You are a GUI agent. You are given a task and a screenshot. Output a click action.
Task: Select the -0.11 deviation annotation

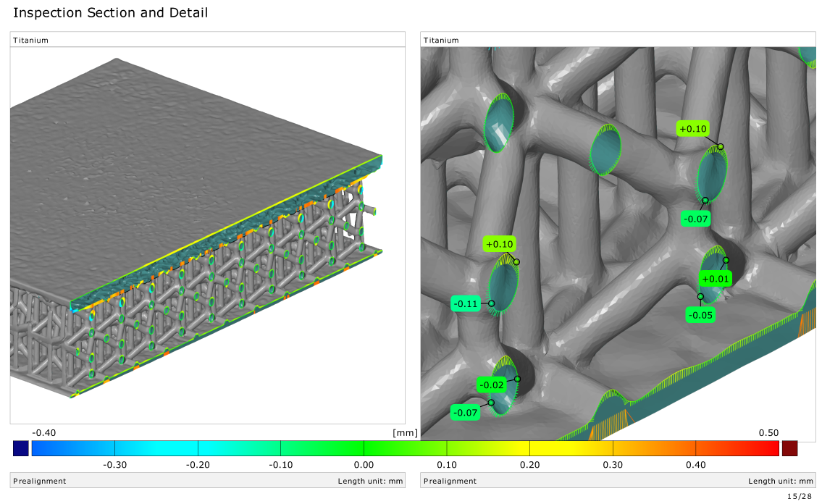(x=466, y=303)
